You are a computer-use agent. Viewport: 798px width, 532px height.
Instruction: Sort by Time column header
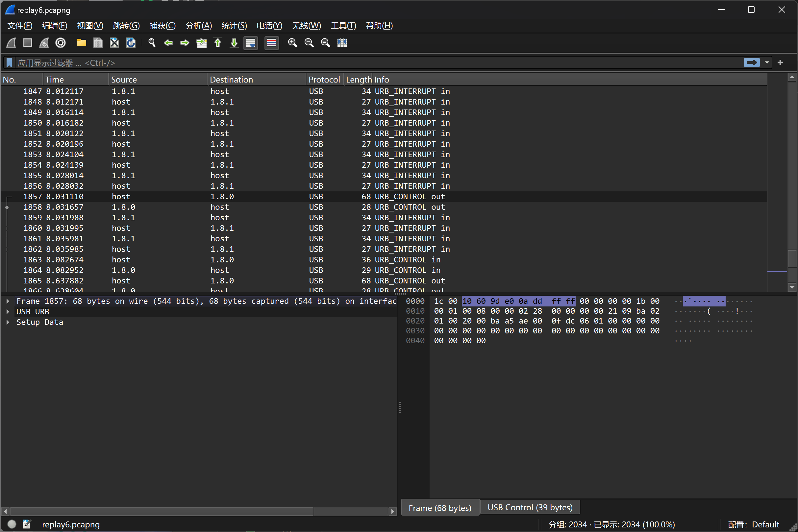(76, 80)
